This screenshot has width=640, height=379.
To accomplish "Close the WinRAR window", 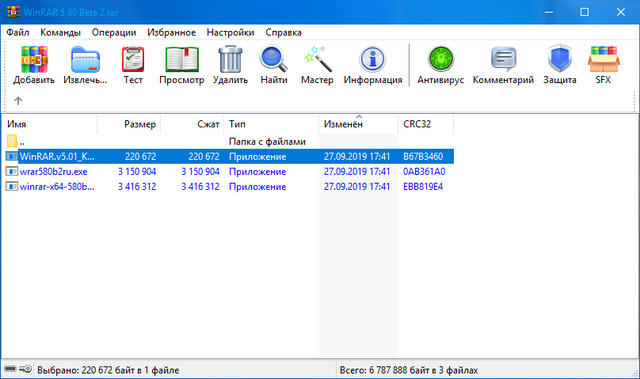I will click(x=621, y=12).
